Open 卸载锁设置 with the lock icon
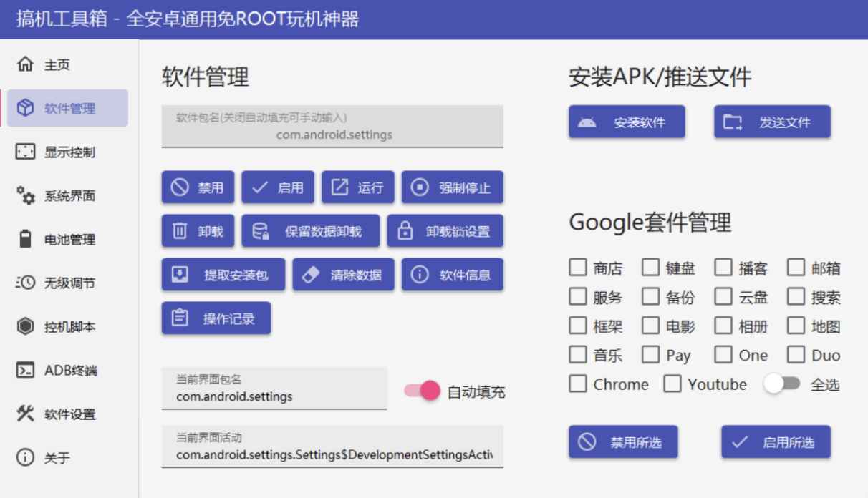This screenshot has height=498, width=868. click(x=446, y=230)
